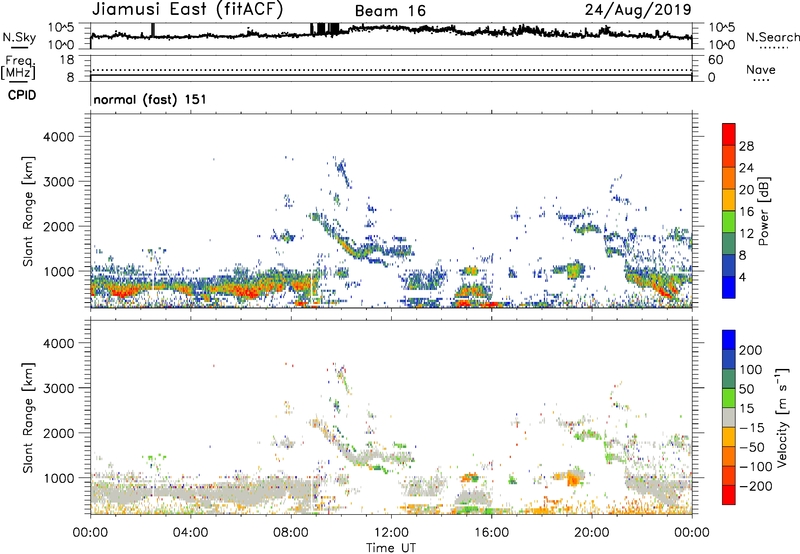Click the '200' value on the velocity colorbar
The image size is (800, 554).
[751, 350]
